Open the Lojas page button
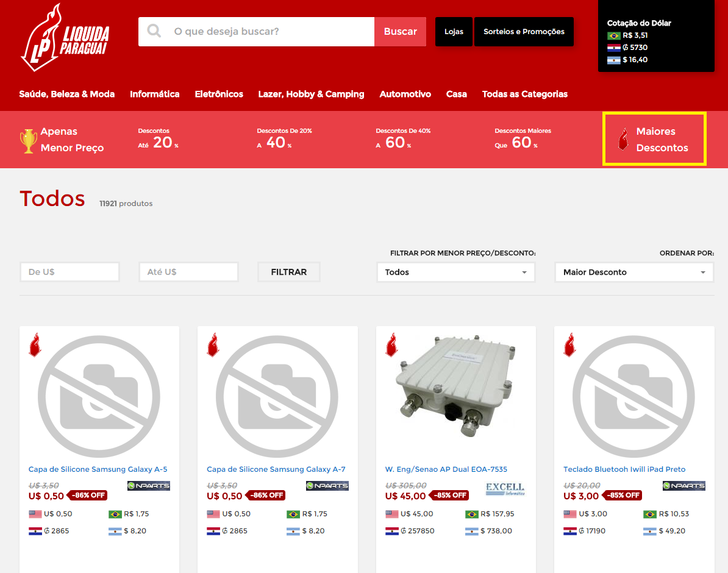728x573 pixels. tap(454, 32)
